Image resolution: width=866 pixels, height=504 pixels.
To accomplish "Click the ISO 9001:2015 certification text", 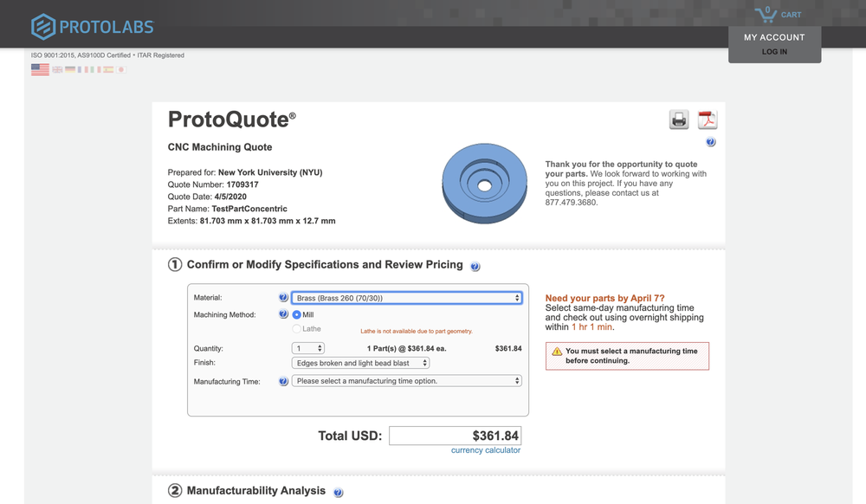I will click(107, 55).
